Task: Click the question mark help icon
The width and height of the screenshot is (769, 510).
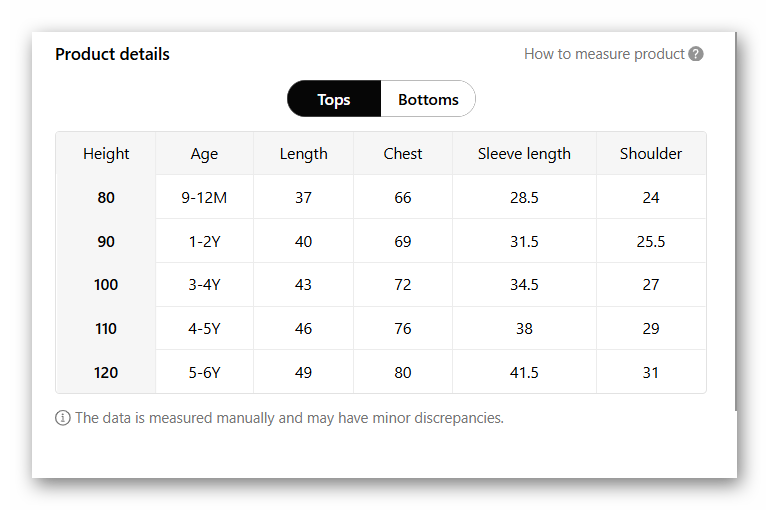Action: pos(696,54)
